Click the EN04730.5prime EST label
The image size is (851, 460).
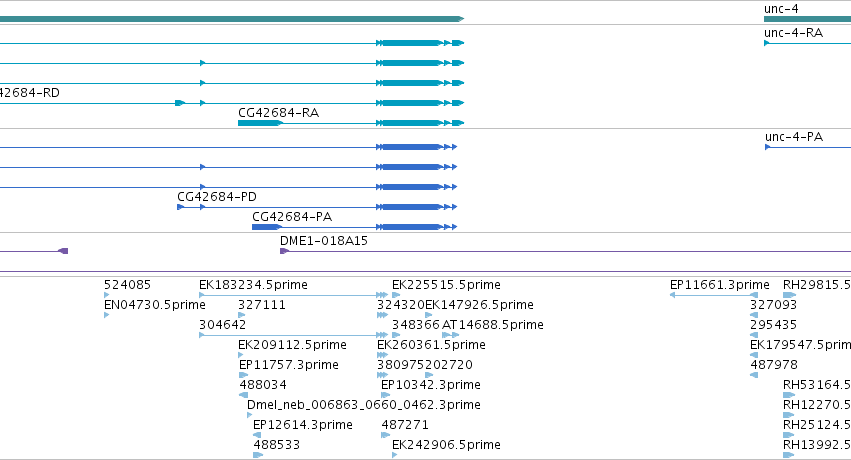pyautogui.click(x=155, y=305)
